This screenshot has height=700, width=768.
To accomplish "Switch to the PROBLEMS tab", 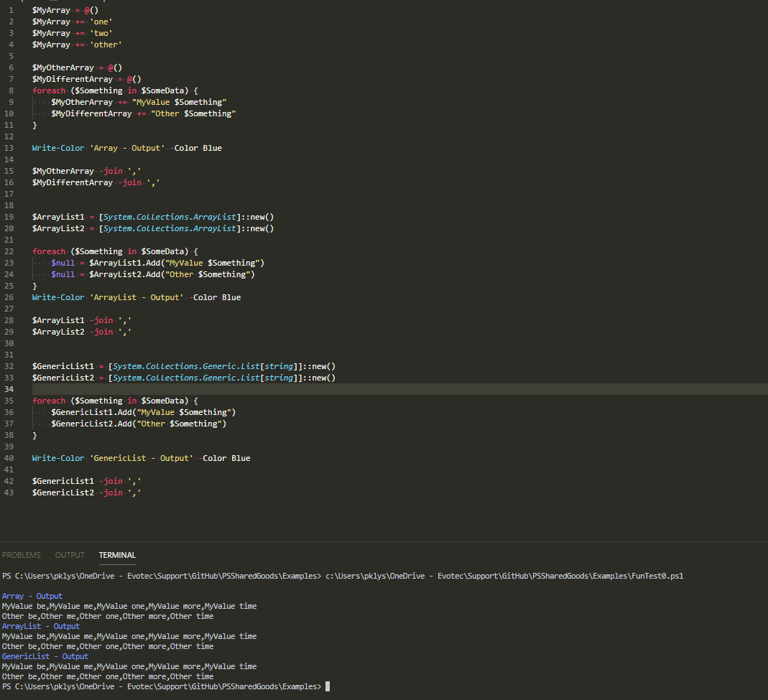I will point(22,554).
